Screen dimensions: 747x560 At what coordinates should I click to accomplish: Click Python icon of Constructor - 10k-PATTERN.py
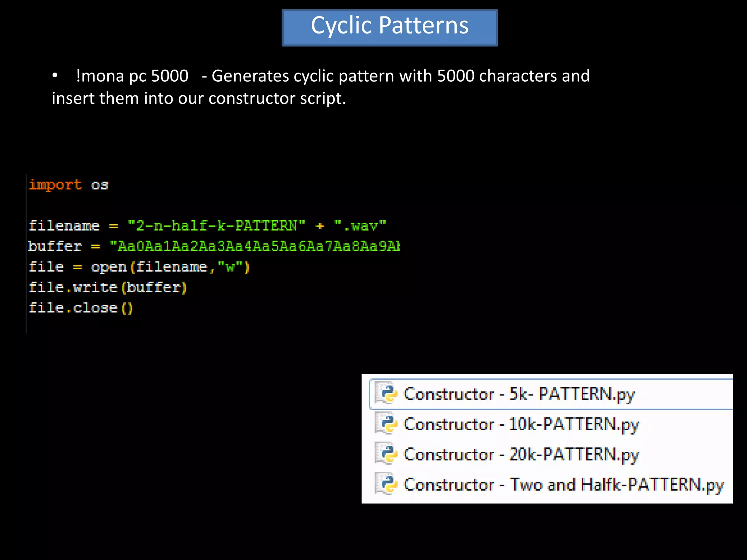[386, 424]
